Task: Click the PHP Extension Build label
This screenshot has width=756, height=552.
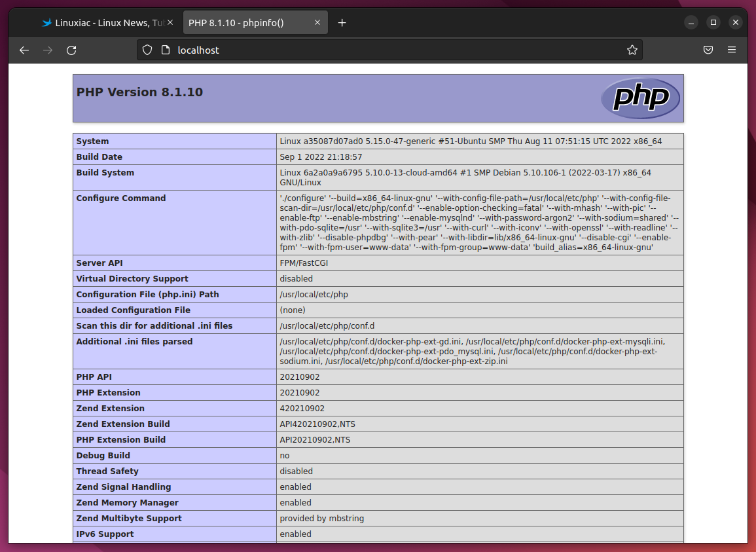Action: tap(121, 440)
